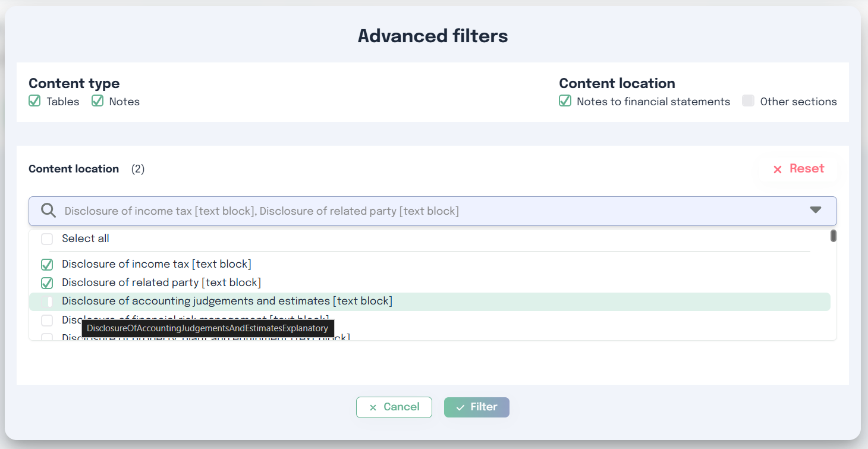Reset the content location selections
Screen dimensions: 868x449
click(x=798, y=169)
